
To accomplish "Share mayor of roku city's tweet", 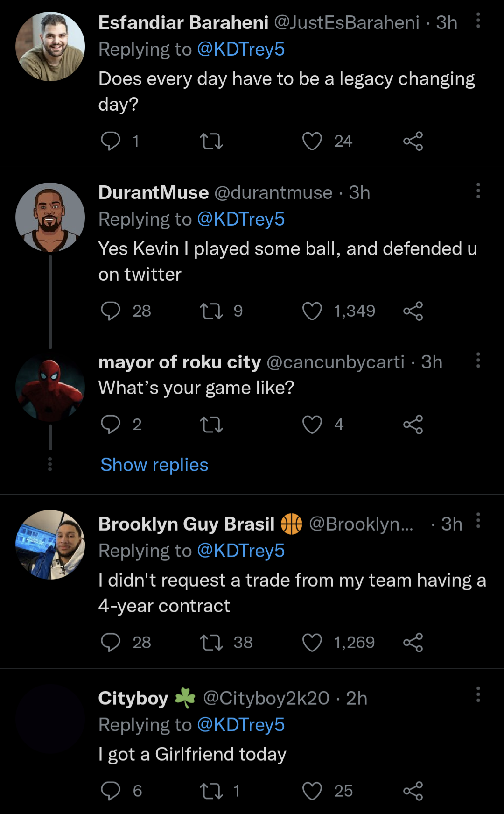I will coord(413,425).
